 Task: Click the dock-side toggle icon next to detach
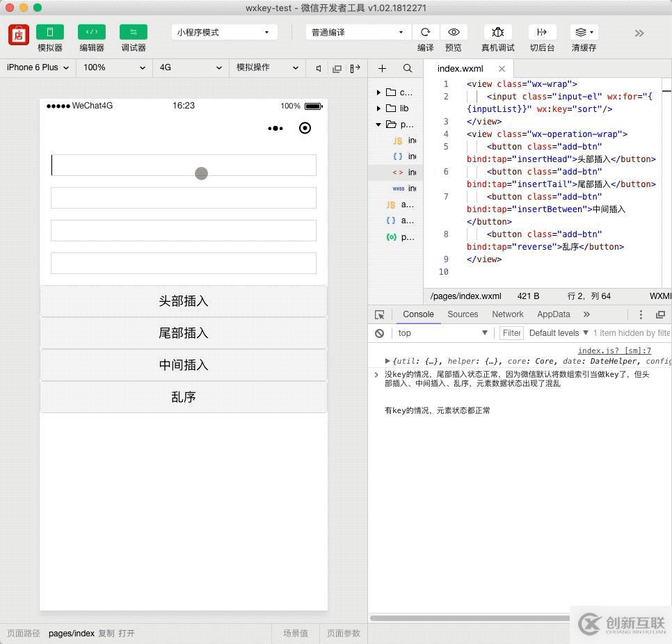point(355,69)
